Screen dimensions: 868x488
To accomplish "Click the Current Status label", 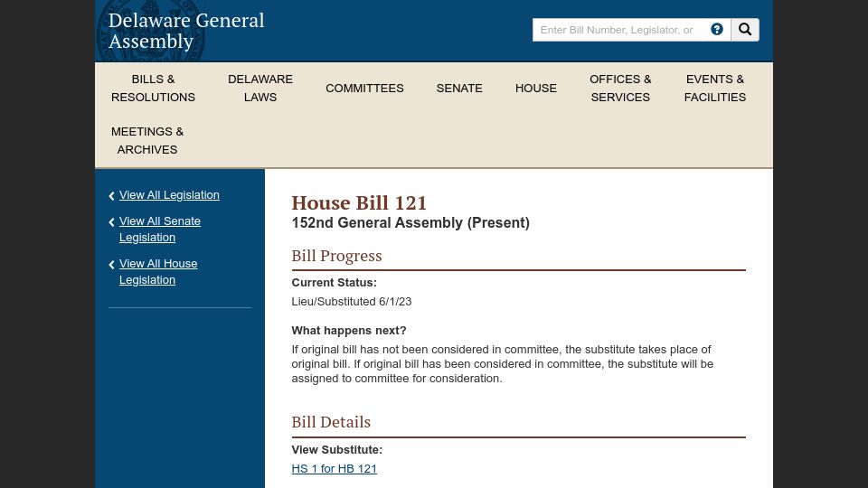I will (335, 283).
